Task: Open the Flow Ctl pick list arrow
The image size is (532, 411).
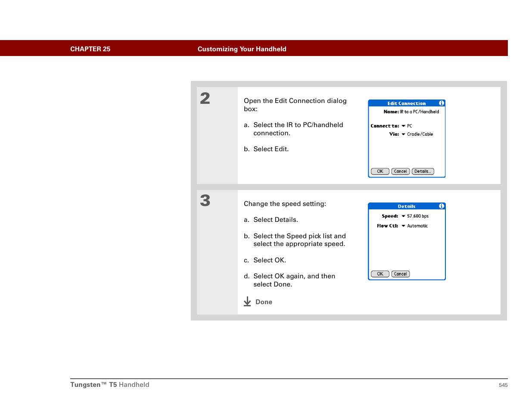Action: (403, 226)
